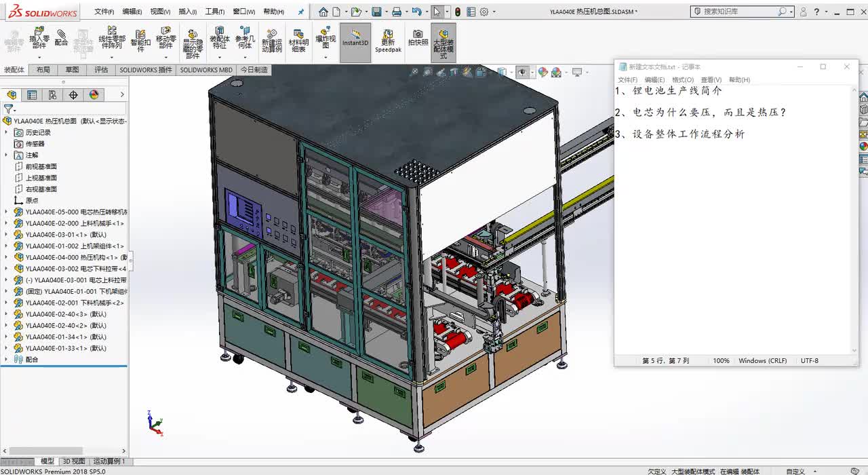The image size is (868, 475).
Task: Click the Open file icon
Action: [355, 12]
